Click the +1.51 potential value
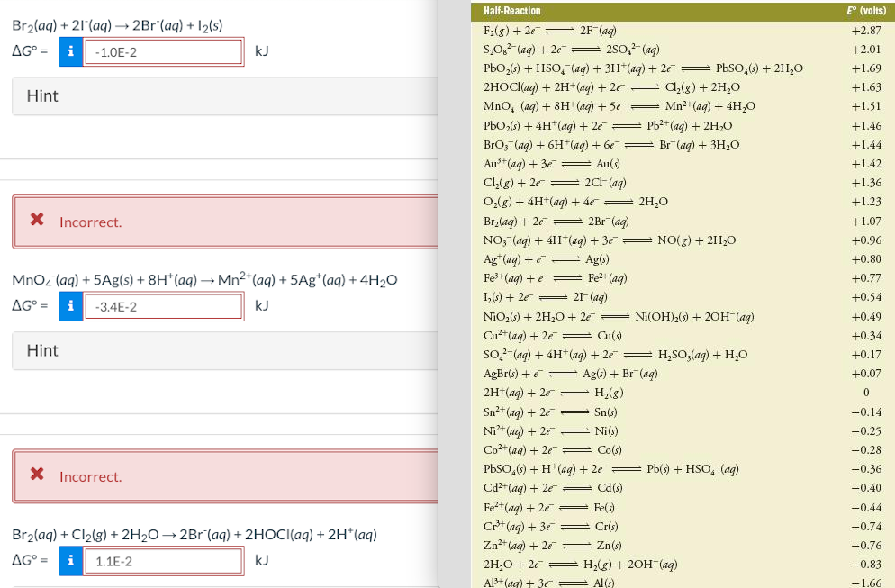Viewport: 895px width, 588px height. pyautogui.click(x=866, y=106)
